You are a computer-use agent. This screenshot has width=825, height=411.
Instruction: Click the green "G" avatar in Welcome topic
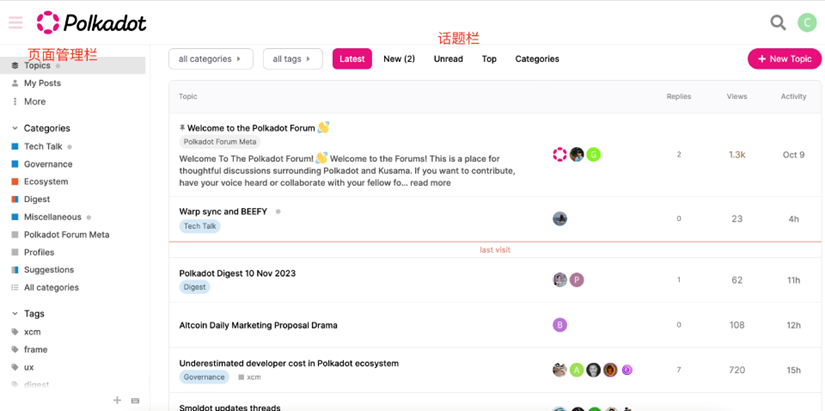coord(593,154)
